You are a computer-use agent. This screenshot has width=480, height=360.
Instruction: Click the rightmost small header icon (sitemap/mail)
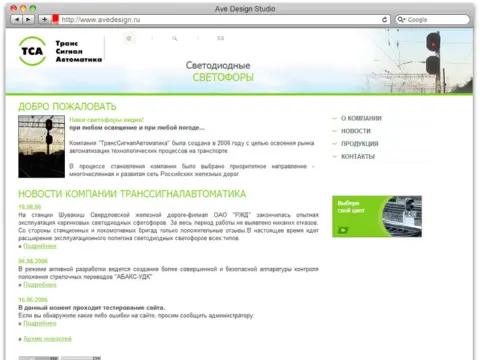point(220,38)
